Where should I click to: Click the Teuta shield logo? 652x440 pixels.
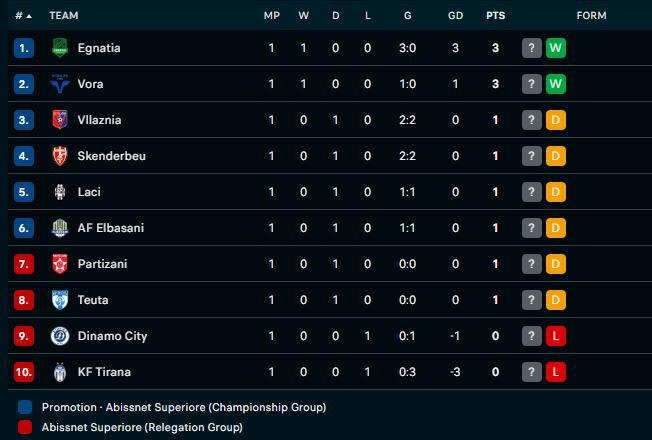60,300
